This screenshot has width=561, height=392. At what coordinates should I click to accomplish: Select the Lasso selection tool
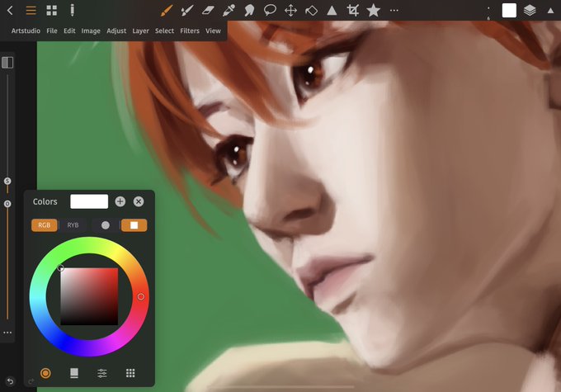tap(270, 11)
